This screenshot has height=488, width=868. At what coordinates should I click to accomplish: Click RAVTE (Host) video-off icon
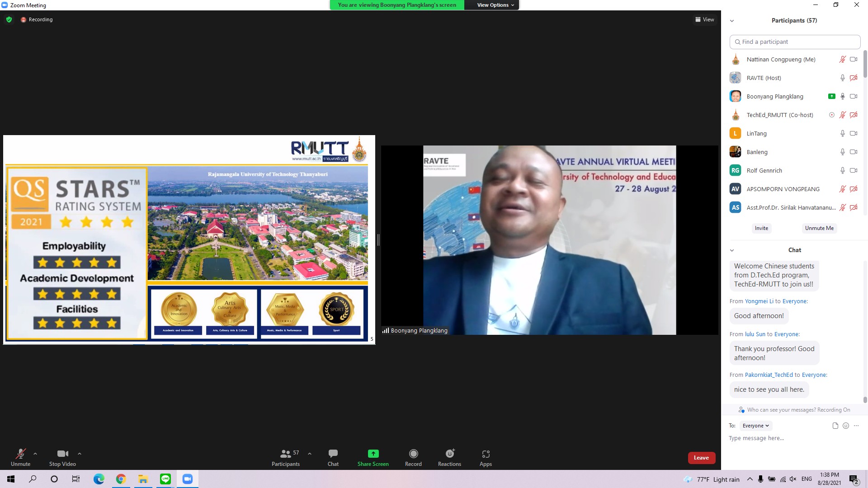pos(854,78)
